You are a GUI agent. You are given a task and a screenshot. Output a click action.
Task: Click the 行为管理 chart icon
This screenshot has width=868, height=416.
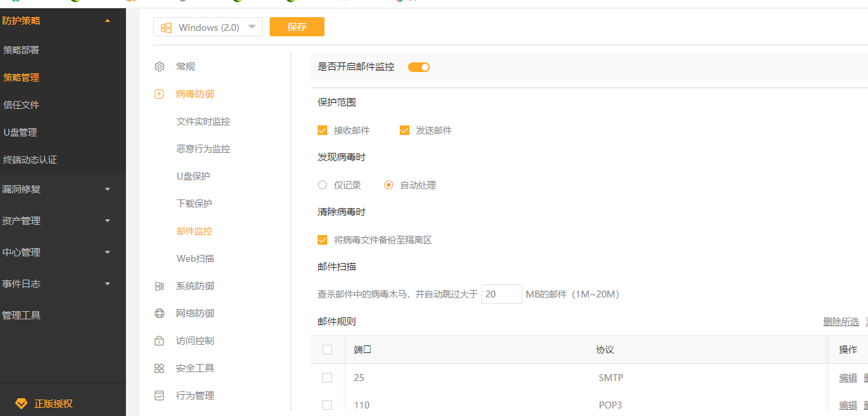click(x=159, y=395)
